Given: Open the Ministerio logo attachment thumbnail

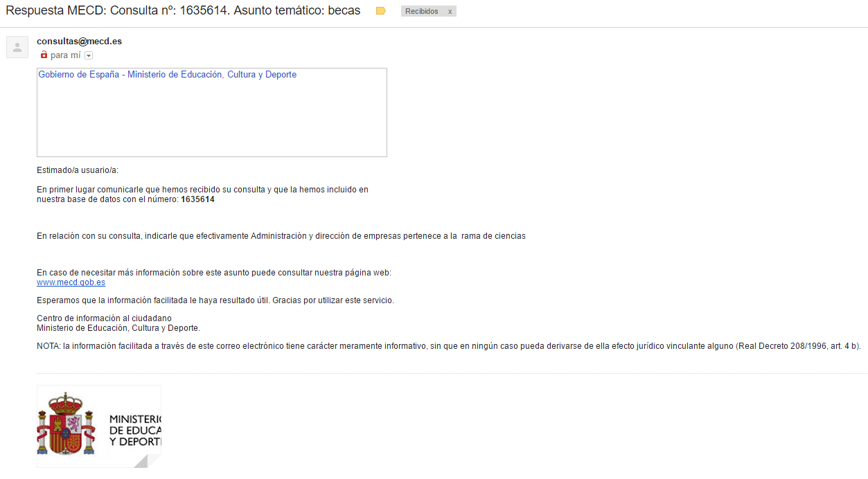Looking at the screenshot, I should pyautogui.click(x=99, y=426).
